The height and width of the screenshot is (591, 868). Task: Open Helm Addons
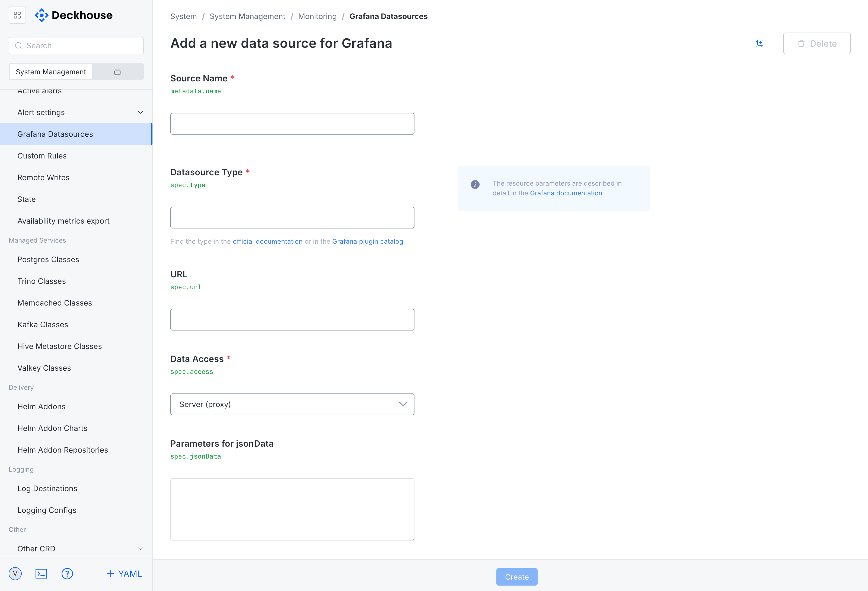(76, 406)
